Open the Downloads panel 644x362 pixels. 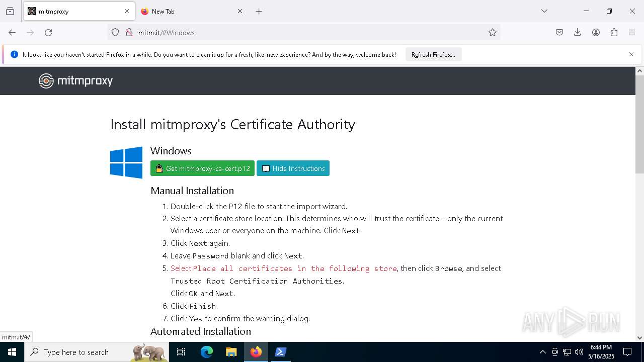(x=578, y=33)
